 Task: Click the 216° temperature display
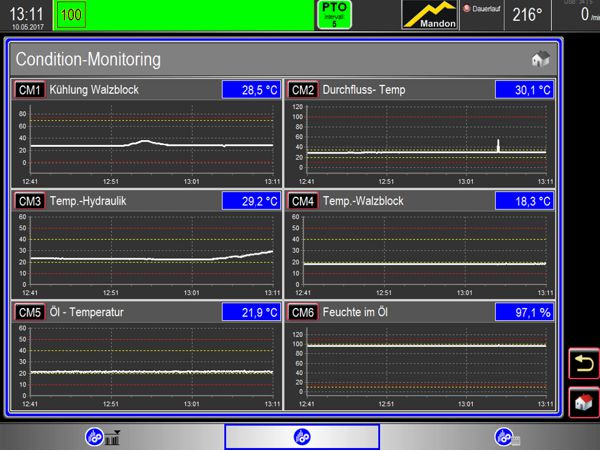tap(526, 15)
